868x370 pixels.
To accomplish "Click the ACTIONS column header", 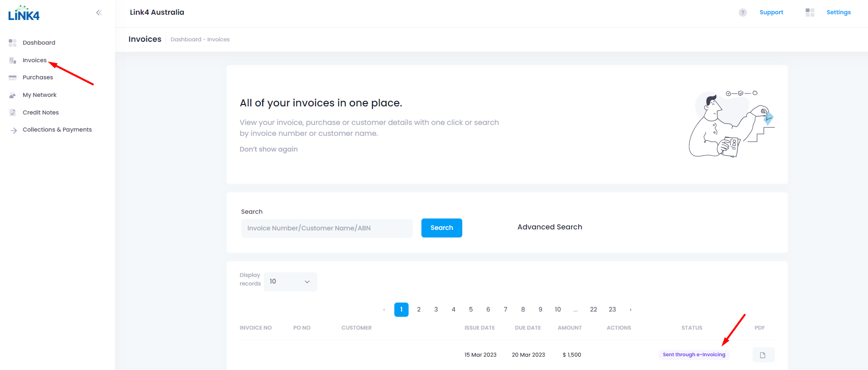I will [x=619, y=328].
